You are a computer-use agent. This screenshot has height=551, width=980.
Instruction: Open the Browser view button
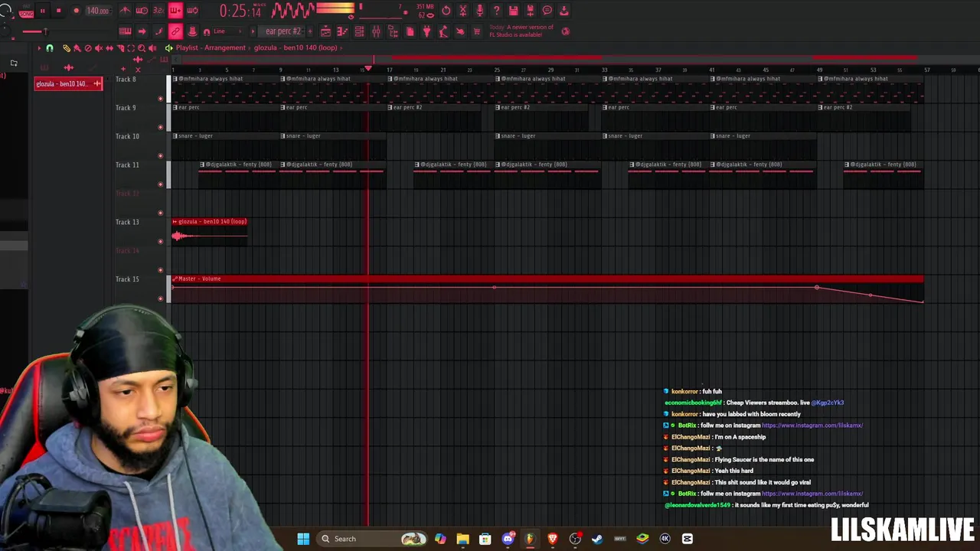click(x=392, y=31)
